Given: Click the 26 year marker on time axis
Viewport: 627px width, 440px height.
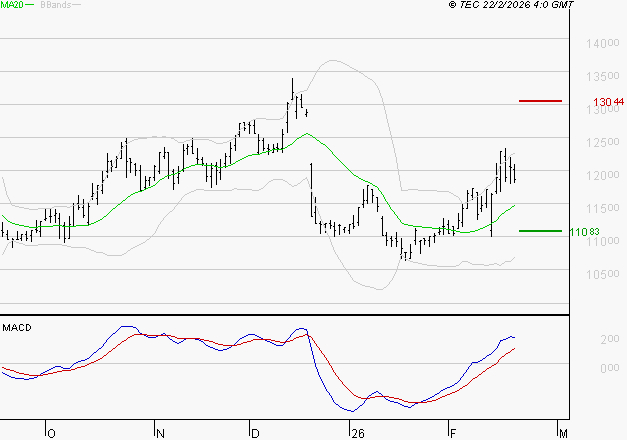Looking at the screenshot, I should coord(358,433).
